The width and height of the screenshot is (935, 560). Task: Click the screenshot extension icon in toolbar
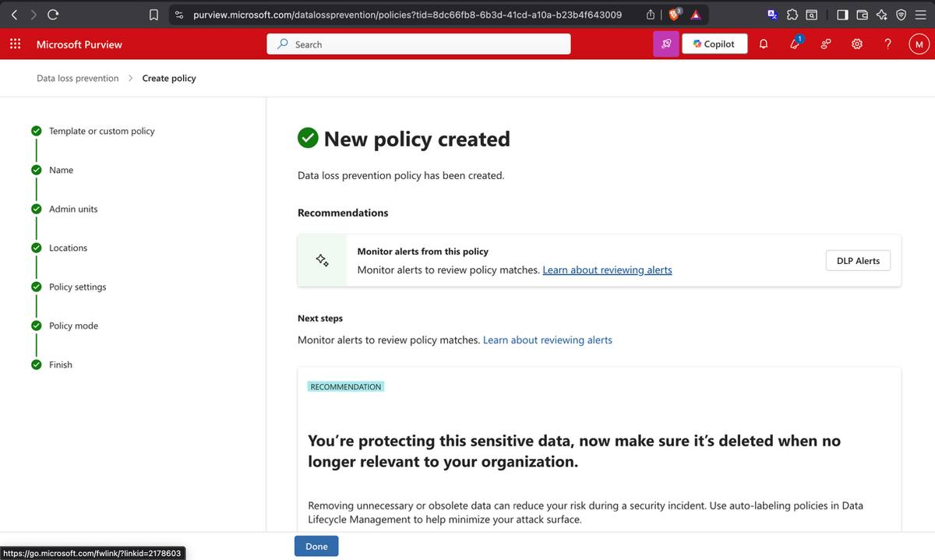[812, 14]
